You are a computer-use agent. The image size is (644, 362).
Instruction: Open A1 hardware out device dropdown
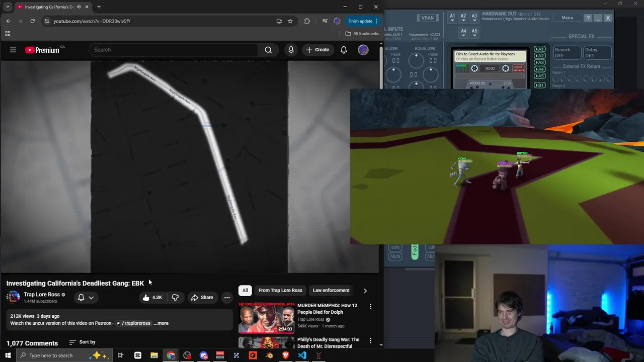[452, 18]
